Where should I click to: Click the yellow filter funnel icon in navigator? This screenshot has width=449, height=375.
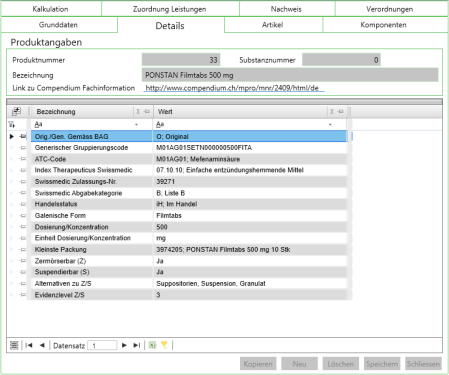(x=164, y=345)
